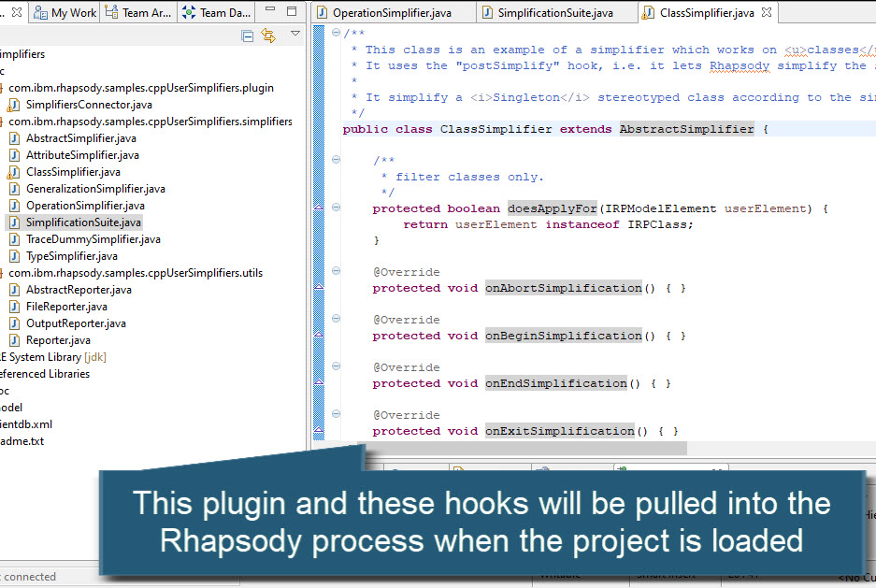Click the Team Artifacts view icon
This screenshot has width=876, height=588.
(x=112, y=13)
